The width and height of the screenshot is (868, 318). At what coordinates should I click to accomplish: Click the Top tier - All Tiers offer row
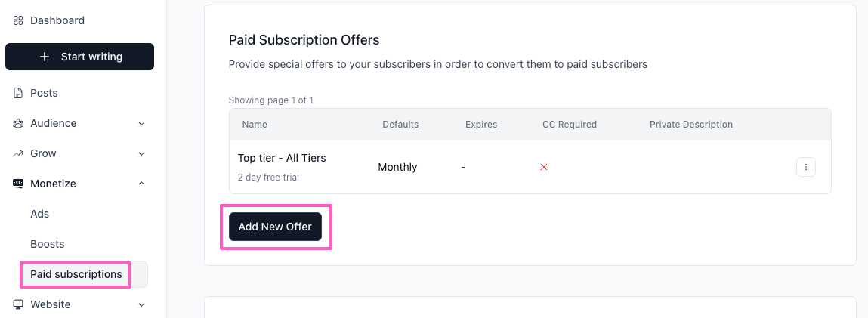(x=282, y=158)
